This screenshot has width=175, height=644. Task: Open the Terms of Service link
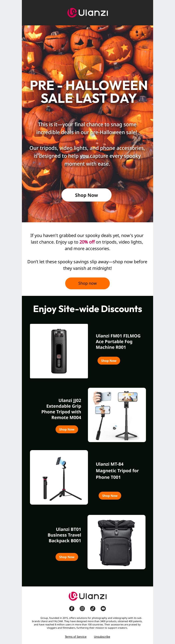click(75, 637)
